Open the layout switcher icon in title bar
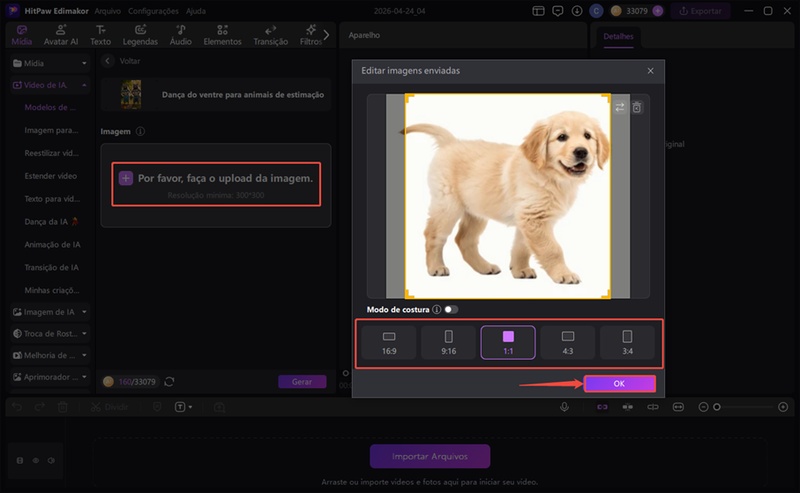Image resolution: width=800 pixels, height=493 pixels. point(538,11)
